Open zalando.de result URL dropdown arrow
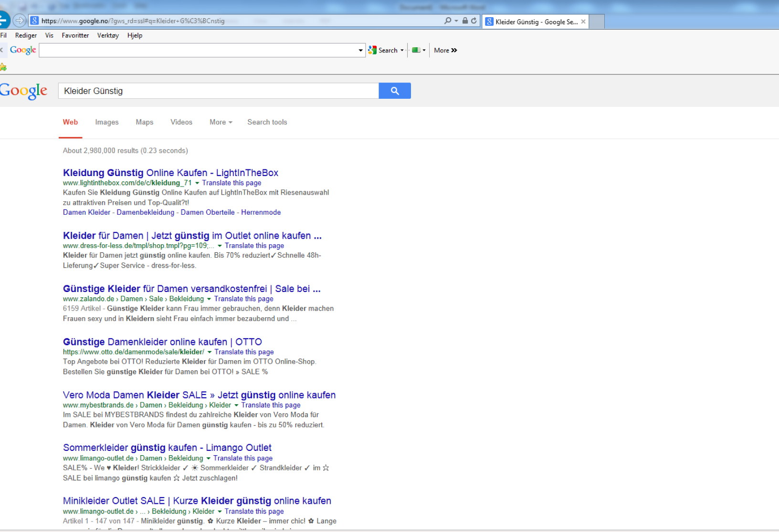This screenshot has width=779, height=532. [209, 299]
